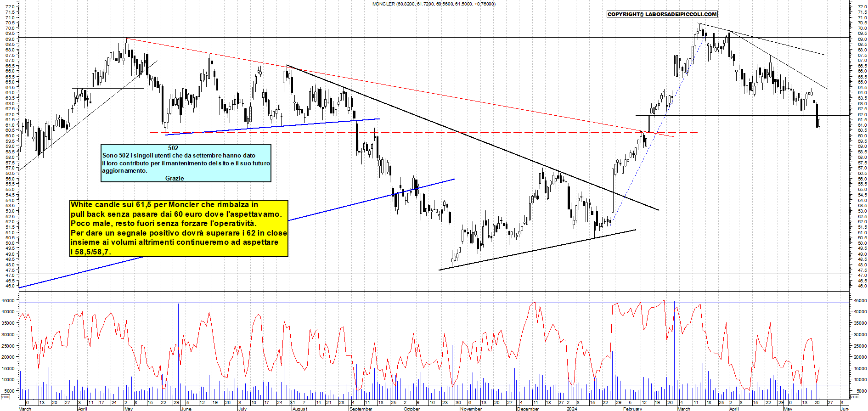Viewport: 868px width, 411px height.
Task: Click the 45000 value on the right volume axis
Action: (x=860, y=301)
